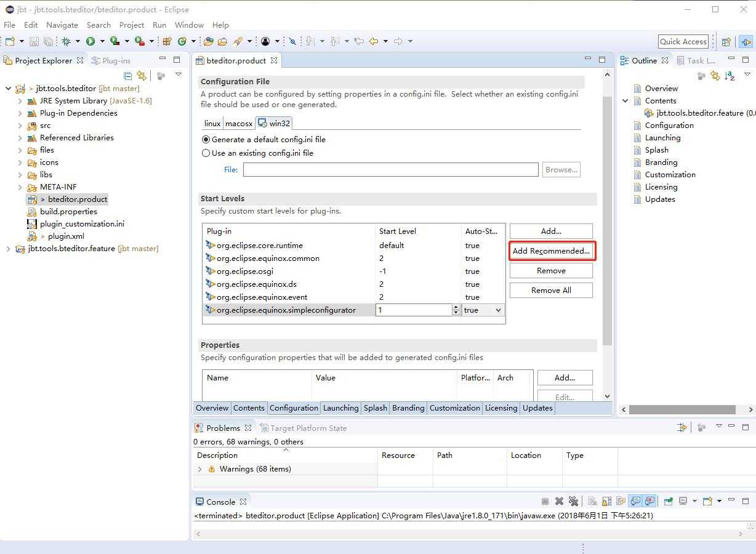Switch to Target Platform State tab
Screen dimensions: 756x554
tap(303, 428)
